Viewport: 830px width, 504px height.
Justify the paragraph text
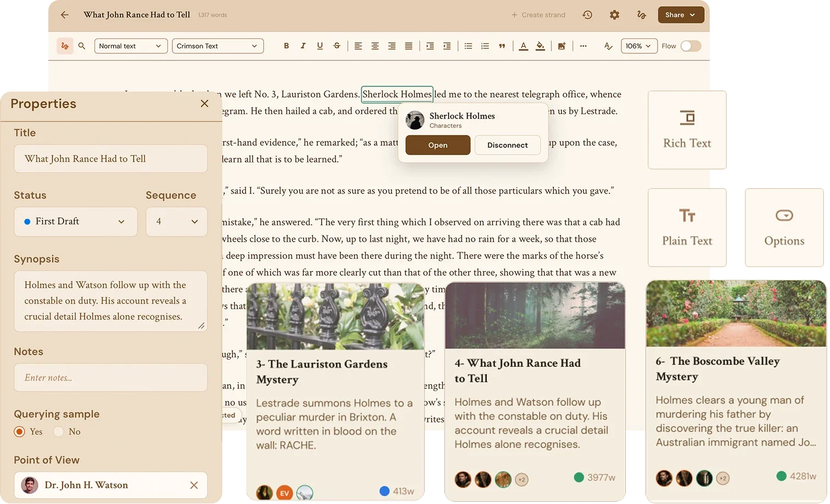(x=408, y=46)
